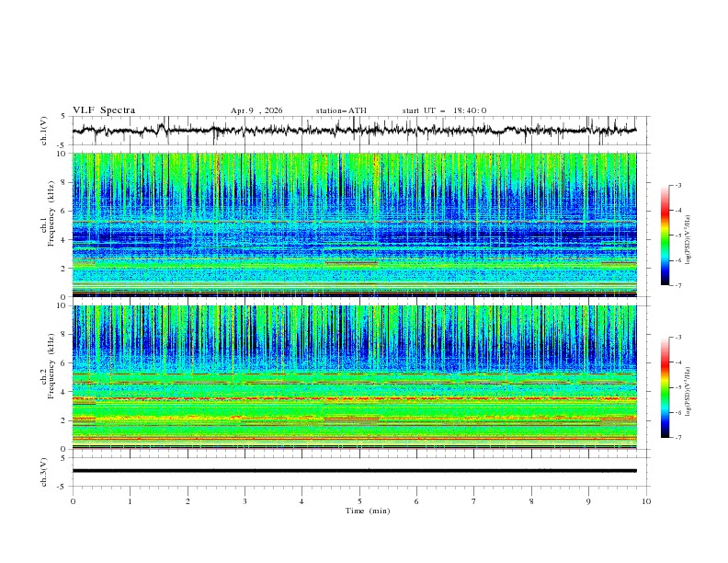
Task: Click the date label "Apr.9 , 2026"
Action: coord(256,110)
